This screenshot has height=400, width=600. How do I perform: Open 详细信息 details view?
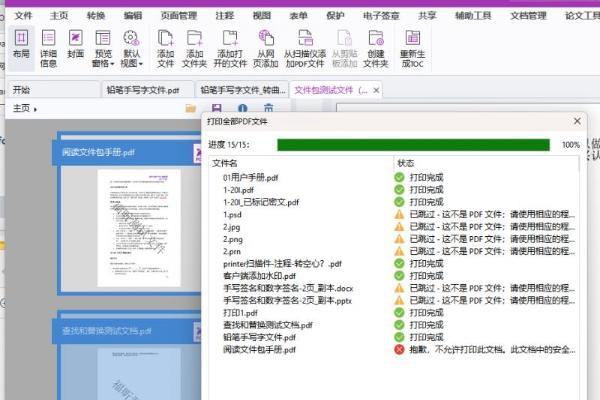tap(48, 48)
